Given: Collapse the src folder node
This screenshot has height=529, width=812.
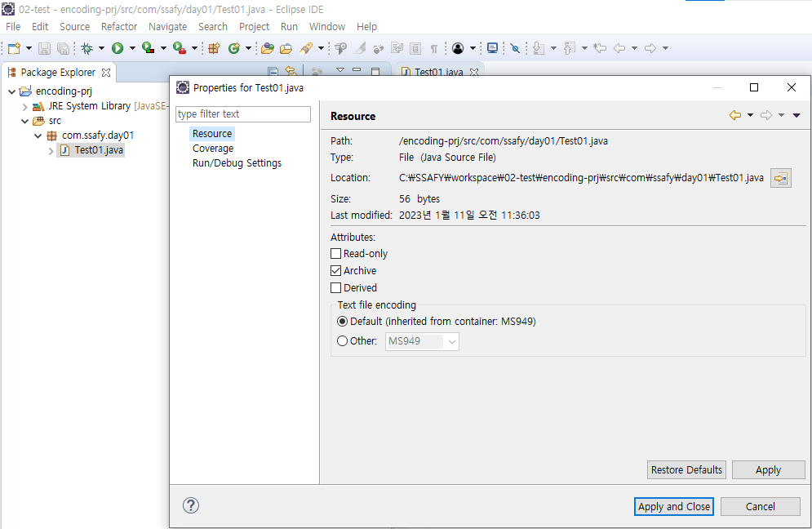Looking at the screenshot, I should (x=24, y=122).
